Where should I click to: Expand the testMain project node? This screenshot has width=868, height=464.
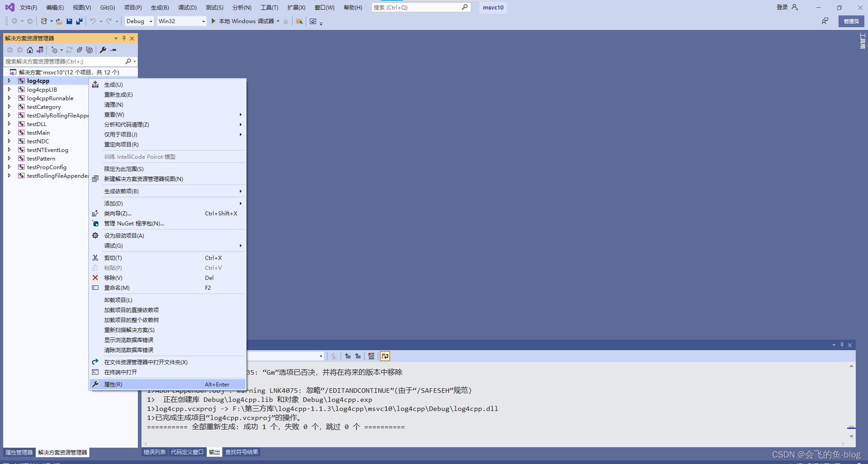(9, 132)
